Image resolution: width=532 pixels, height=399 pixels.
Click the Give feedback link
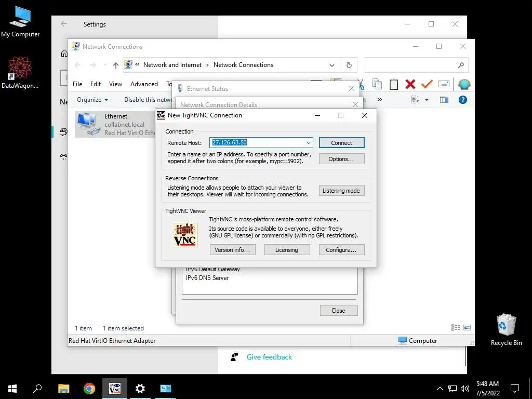click(269, 357)
